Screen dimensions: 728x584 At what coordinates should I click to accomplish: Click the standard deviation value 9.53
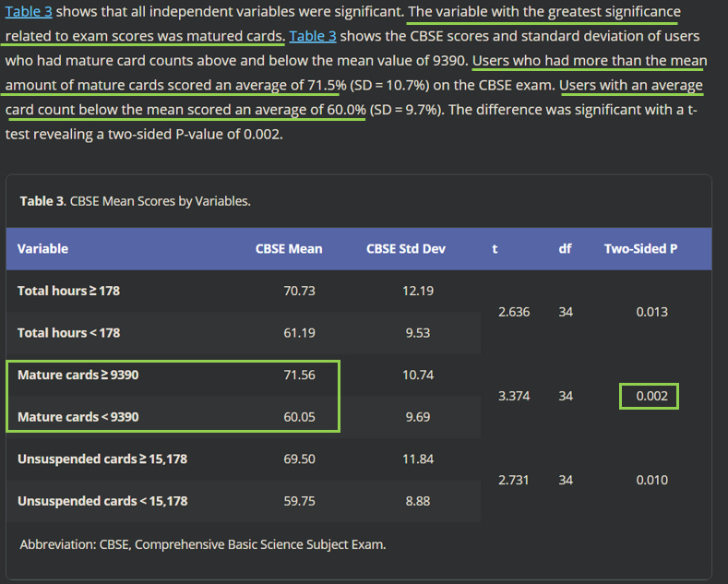pos(418,333)
